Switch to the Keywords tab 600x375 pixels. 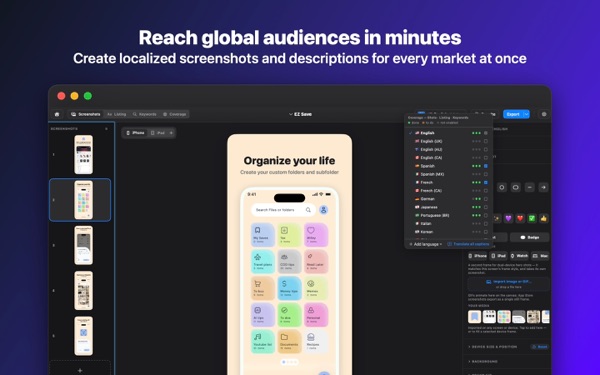[144, 114]
